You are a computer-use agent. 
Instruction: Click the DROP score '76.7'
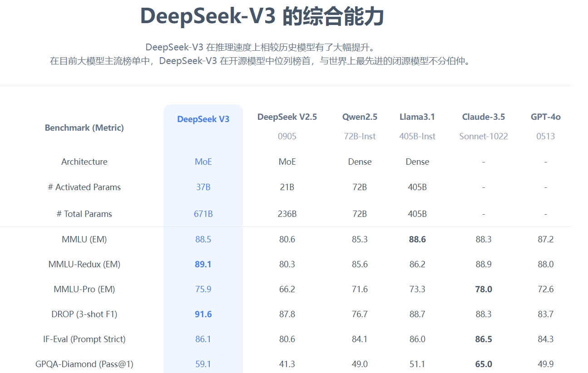(360, 314)
